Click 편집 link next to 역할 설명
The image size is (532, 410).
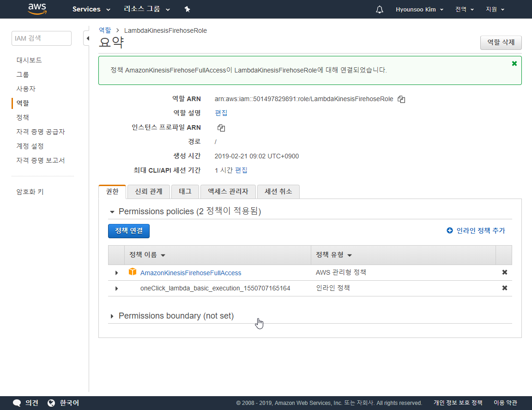pyautogui.click(x=221, y=113)
